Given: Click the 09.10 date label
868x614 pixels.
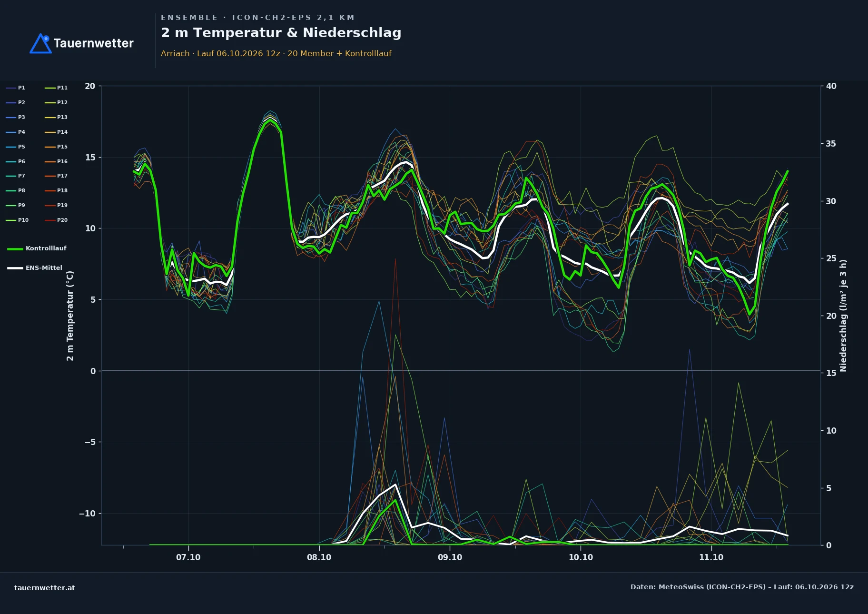Looking at the screenshot, I should point(450,557).
